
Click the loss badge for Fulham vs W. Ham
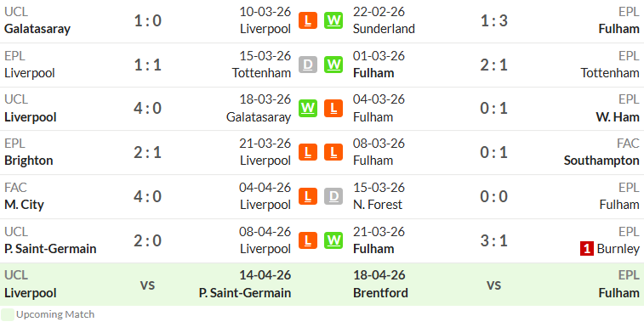click(333, 108)
